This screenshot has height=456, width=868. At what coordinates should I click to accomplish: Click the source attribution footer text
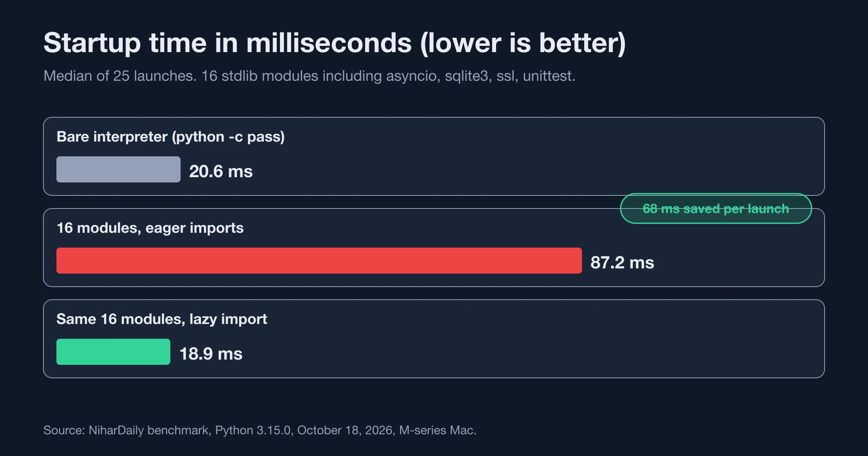[260, 430]
